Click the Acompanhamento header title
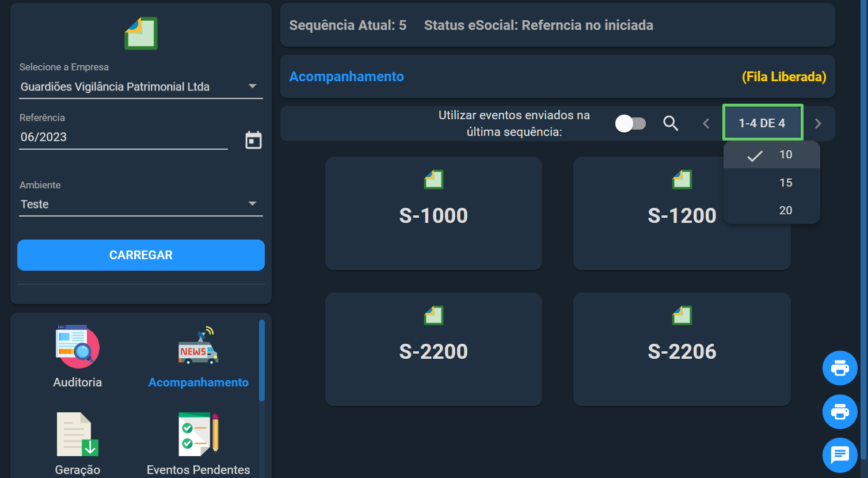Screen dimensions: 868x478 (347, 77)
